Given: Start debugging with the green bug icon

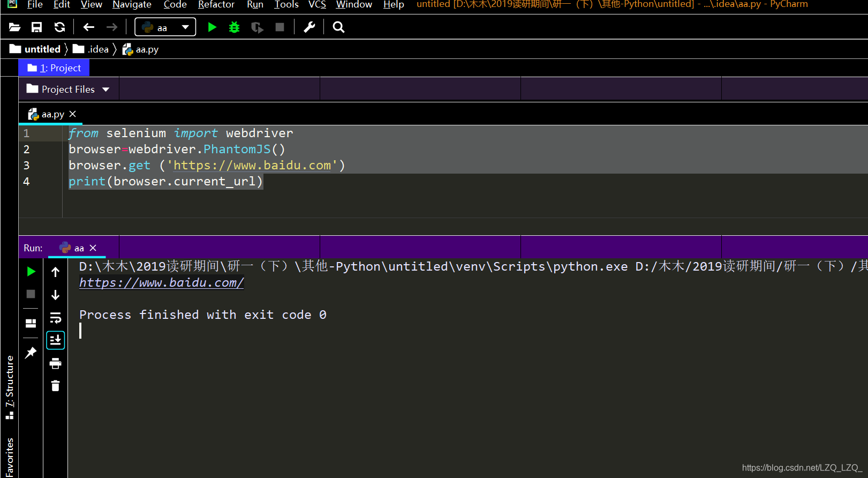Looking at the screenshot, I should 235,27.
